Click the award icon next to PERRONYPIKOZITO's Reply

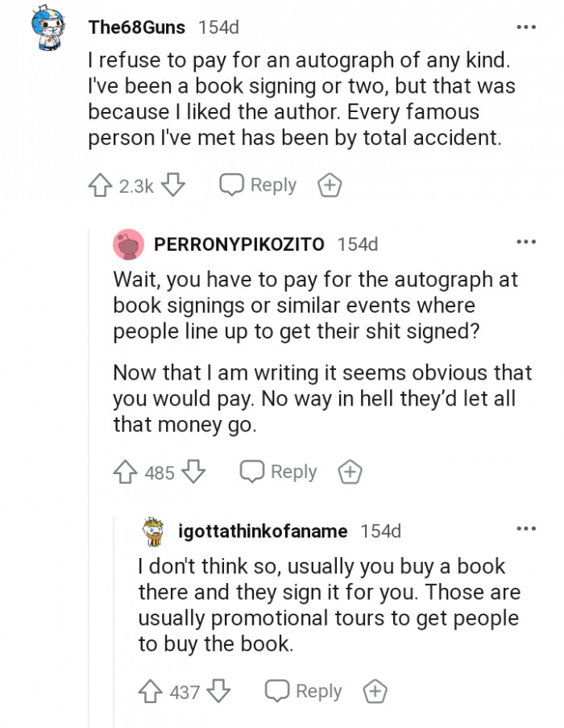pyautogui.click(x=350, y=472)
